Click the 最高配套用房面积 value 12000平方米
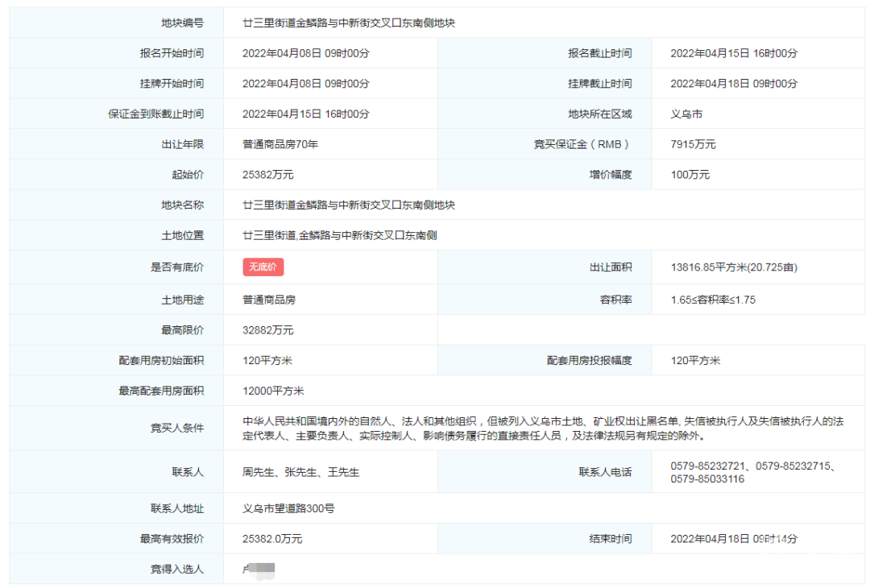The image size is (870, 588). click(x=273, y=391)
